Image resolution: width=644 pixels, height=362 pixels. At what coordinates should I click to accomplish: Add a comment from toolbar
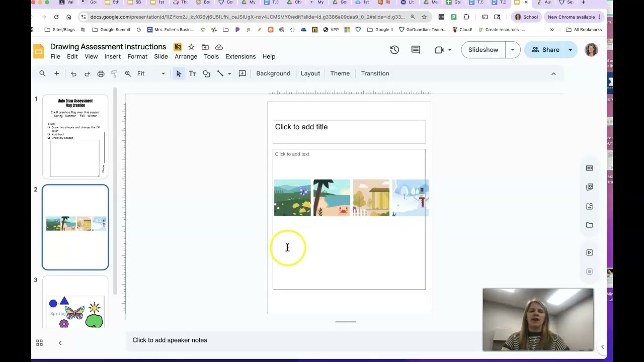tap(242, 73)
